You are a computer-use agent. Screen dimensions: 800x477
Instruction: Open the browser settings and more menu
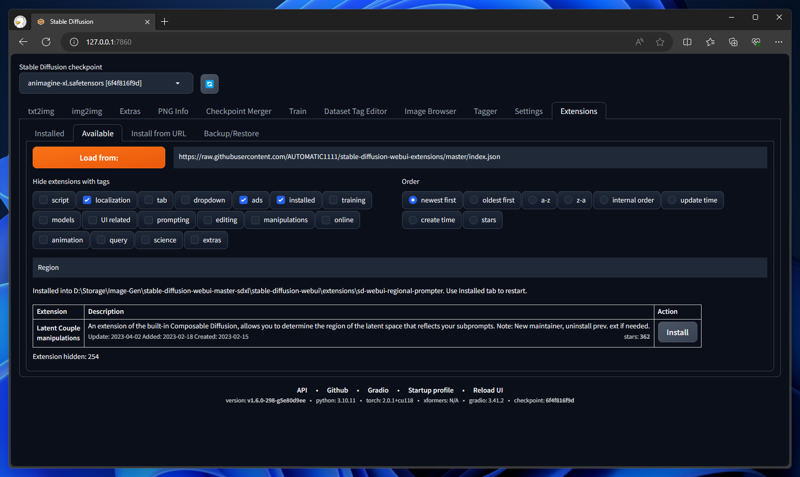[779, 42]
